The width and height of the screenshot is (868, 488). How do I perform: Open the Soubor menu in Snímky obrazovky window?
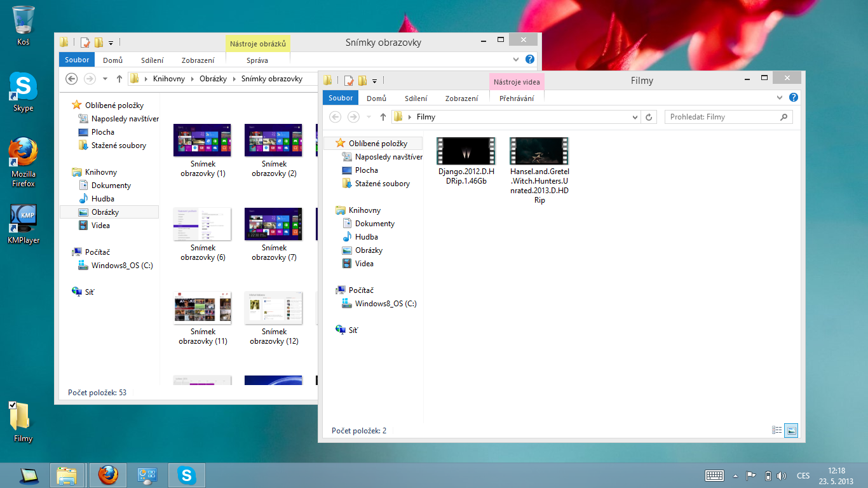[77, 60]
